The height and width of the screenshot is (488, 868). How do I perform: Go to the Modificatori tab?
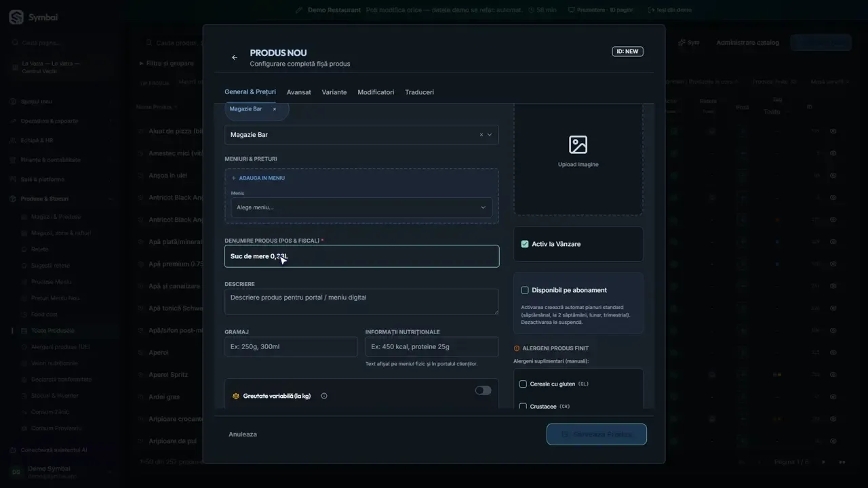click(x=376, y=92)
